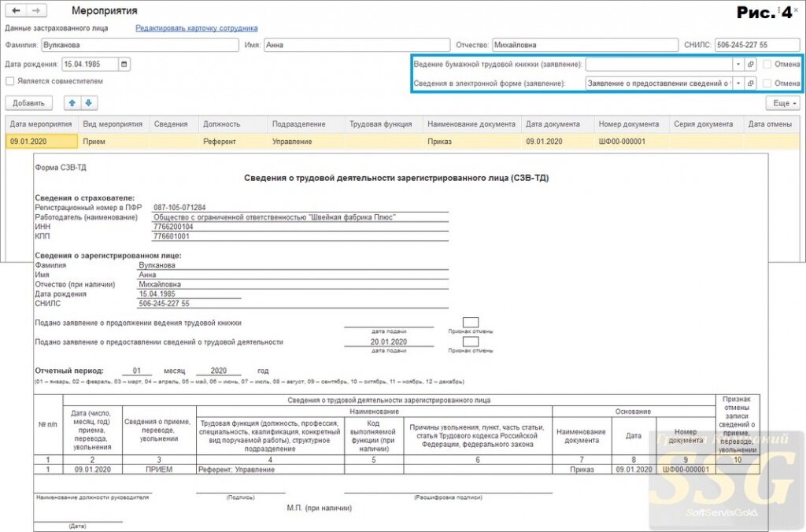Select the ШФ00-000001 document number cell
This screenshot has width=806, height=532.
[631, 142]
